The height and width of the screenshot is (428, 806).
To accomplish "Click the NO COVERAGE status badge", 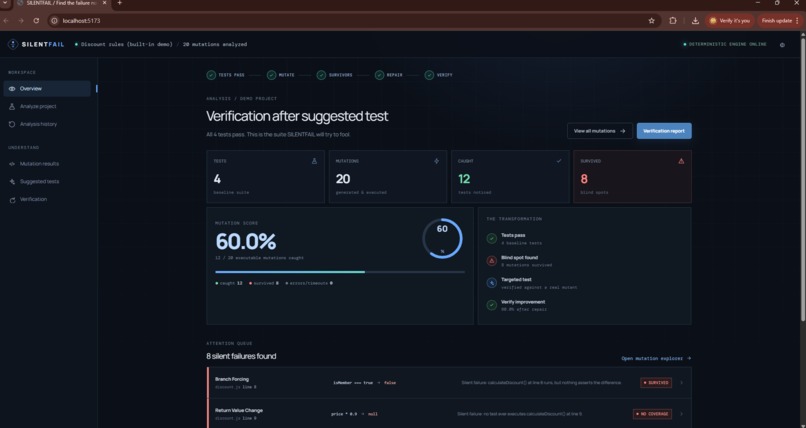I will (652, 414).
